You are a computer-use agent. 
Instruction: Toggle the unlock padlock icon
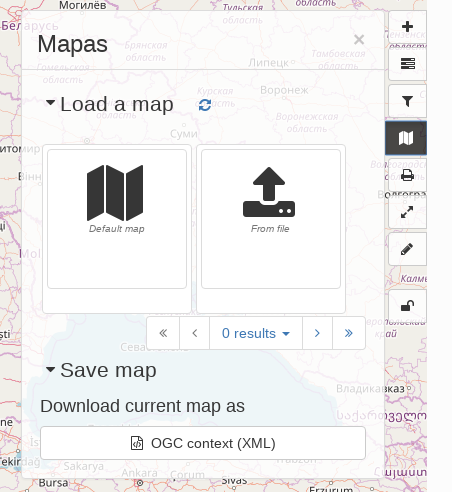407,306
